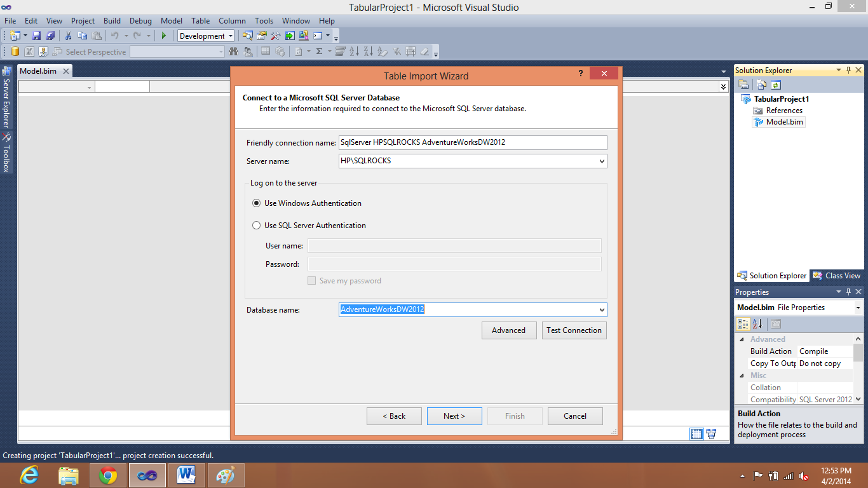
Task: Open the Model menu
Action: 172,21
